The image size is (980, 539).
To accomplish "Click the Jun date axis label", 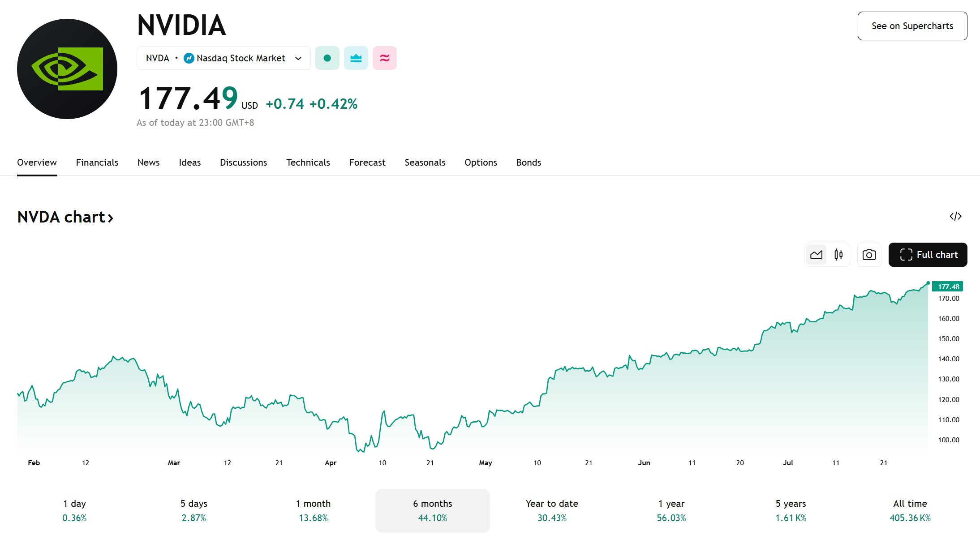I will (644, 463).
